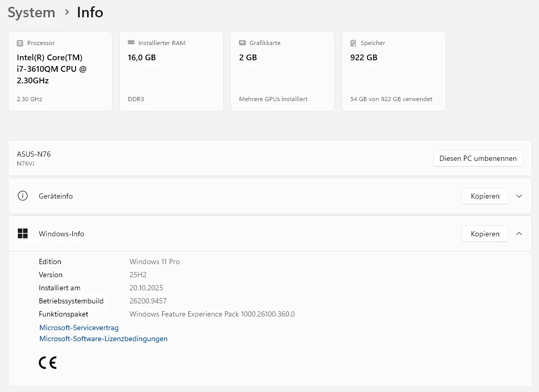Click the Speicher drive icon

[x=353, y=43]
